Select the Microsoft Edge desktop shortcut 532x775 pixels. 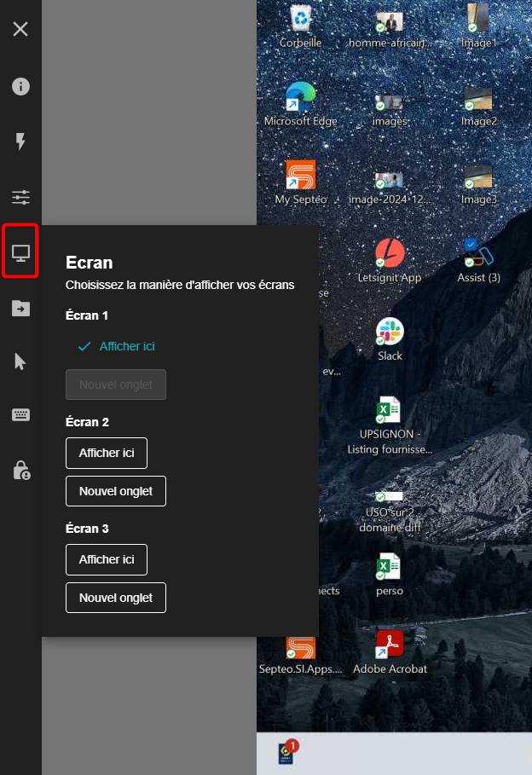pos(301,104)
